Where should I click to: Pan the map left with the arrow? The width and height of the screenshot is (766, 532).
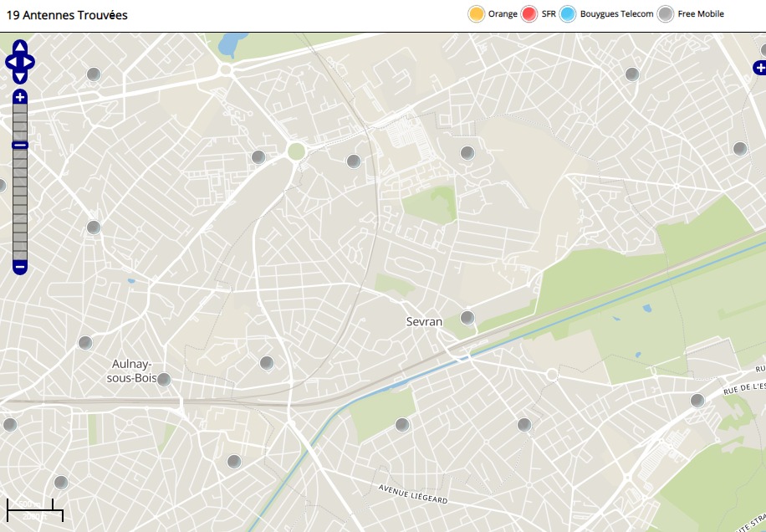pyautogui.click(x=10, y=62)
